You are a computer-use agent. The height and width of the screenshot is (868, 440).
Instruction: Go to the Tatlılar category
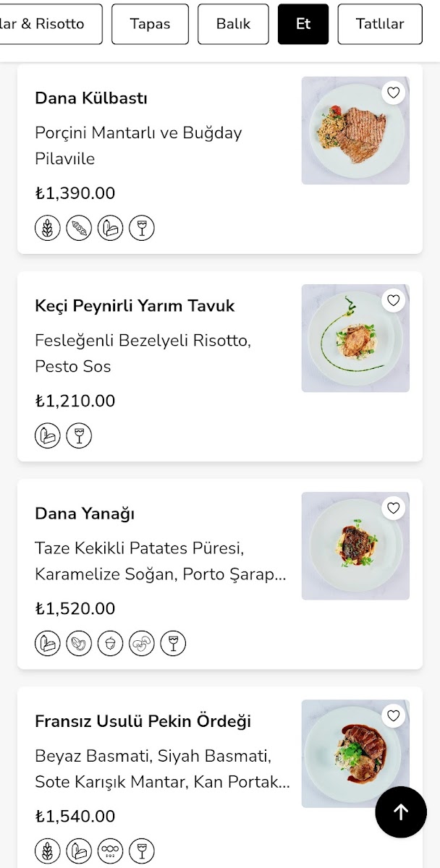pos(380,24)
